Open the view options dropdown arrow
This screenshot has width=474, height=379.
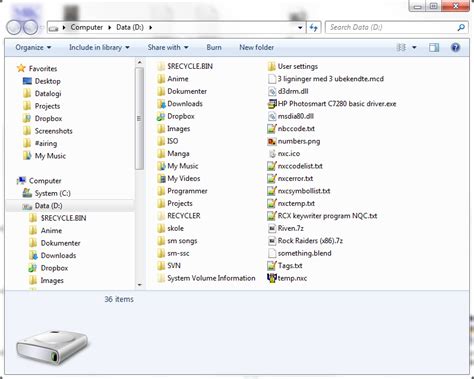[x=414, y=47]
